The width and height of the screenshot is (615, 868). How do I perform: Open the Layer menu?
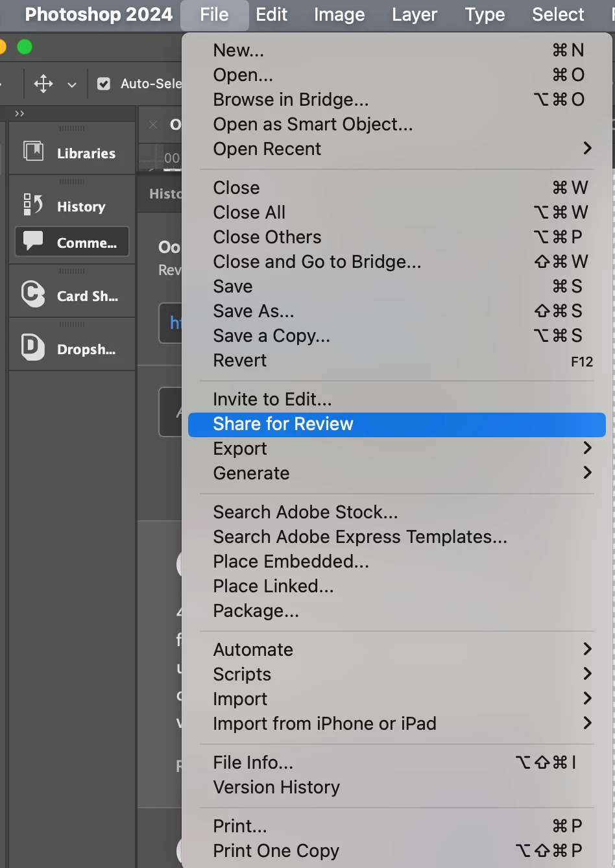point(415,14)
